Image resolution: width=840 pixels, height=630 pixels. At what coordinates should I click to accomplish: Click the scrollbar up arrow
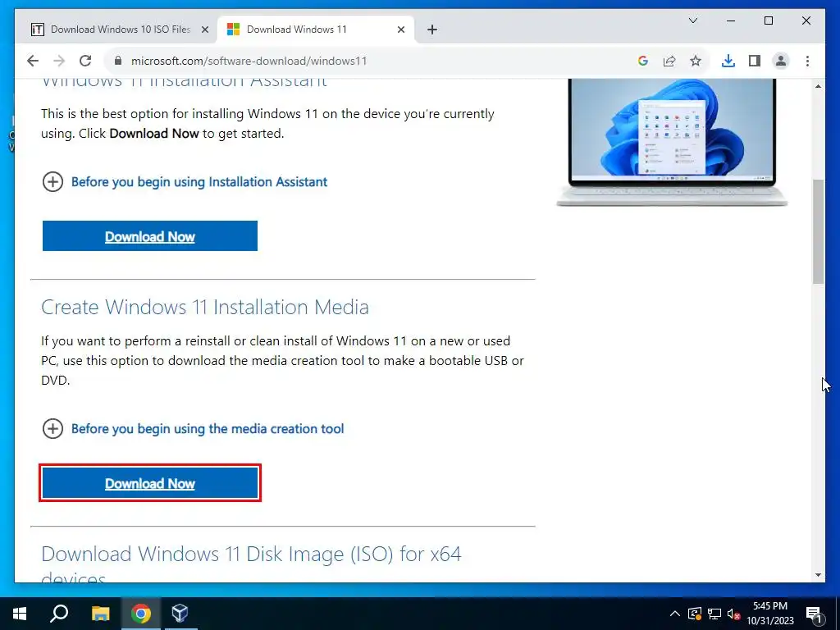pos(818,85)
